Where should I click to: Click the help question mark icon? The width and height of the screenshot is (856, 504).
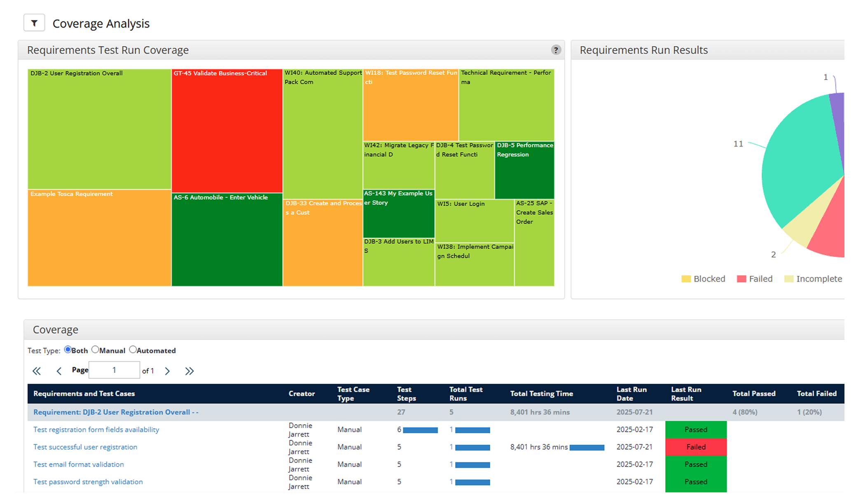pyautogui.click(x=556, y=50)
